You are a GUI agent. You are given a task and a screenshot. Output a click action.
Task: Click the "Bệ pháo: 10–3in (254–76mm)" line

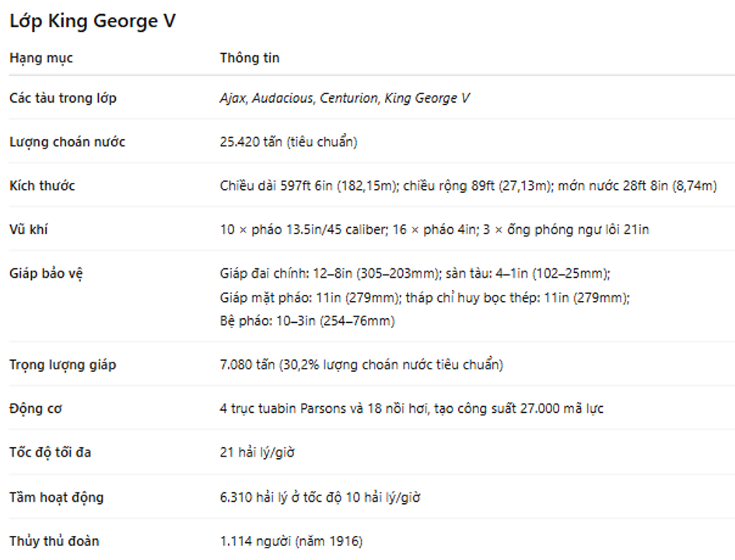(306, 320)
